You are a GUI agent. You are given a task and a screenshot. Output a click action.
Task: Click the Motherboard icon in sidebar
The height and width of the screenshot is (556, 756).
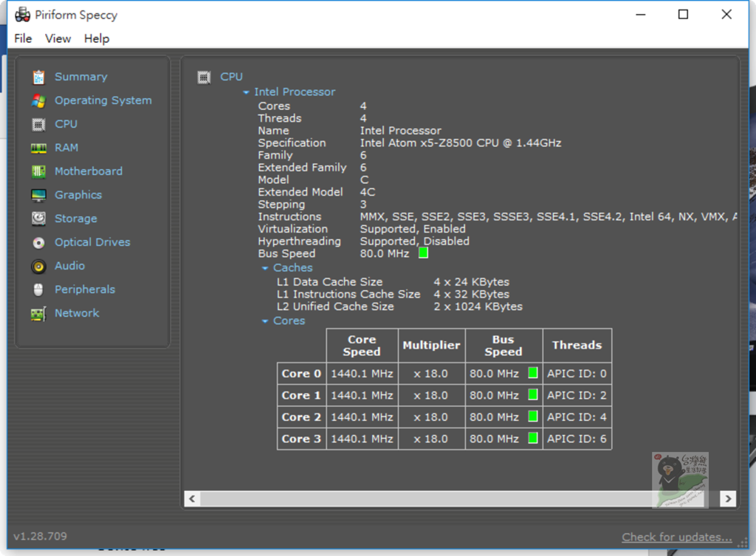click(39, 171)
